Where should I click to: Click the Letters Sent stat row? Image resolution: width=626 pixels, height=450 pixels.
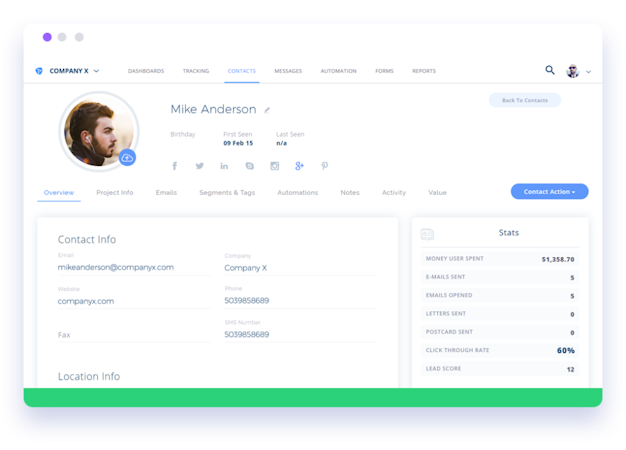(x=500, y=314)
